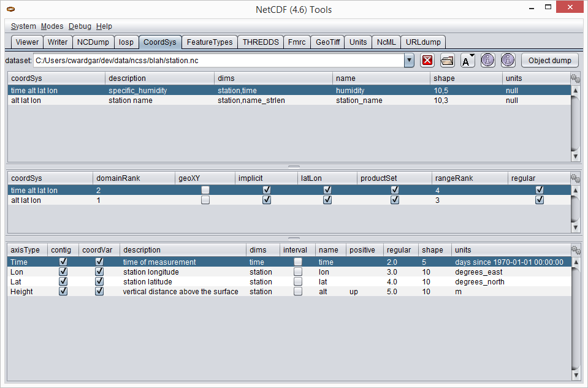Open the THREDDS tab
The width and height of the screenshot is (588, 388).
pyautogui.click(x=261, y=42)
